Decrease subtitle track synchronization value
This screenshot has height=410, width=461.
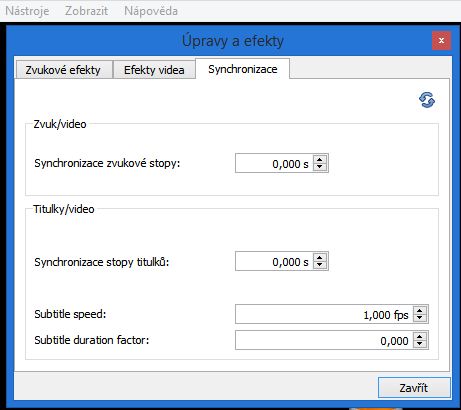[320, 265]
